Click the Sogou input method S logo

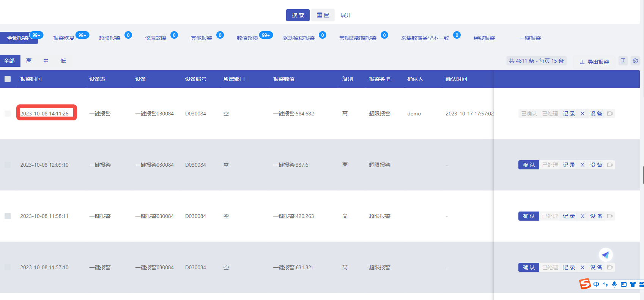pos(585,284)
